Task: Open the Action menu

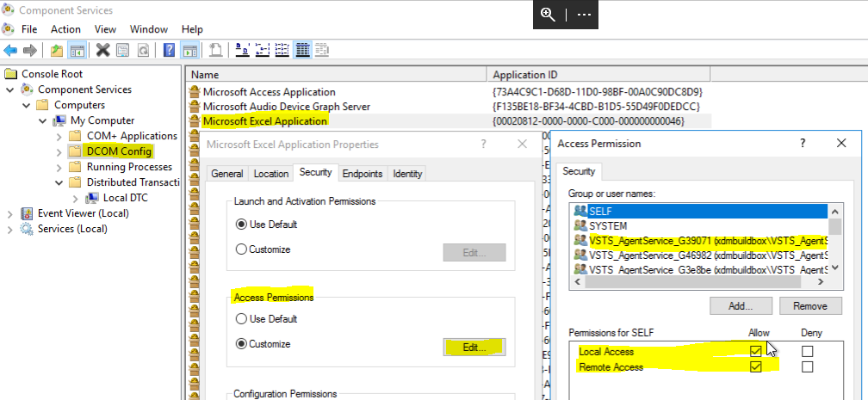Action: [x=65, y=29]
